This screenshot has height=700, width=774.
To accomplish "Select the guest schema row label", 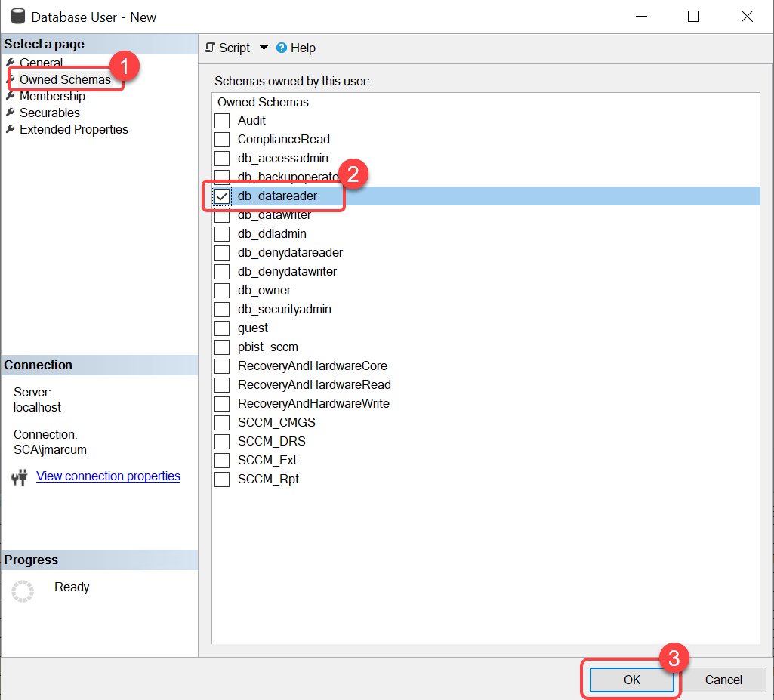I will pos(253,328).
